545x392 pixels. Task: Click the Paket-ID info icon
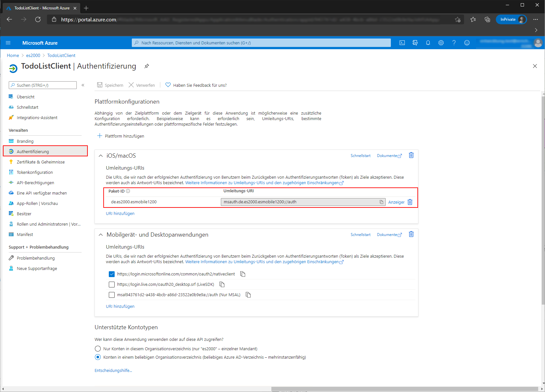(x=128, y=191)
